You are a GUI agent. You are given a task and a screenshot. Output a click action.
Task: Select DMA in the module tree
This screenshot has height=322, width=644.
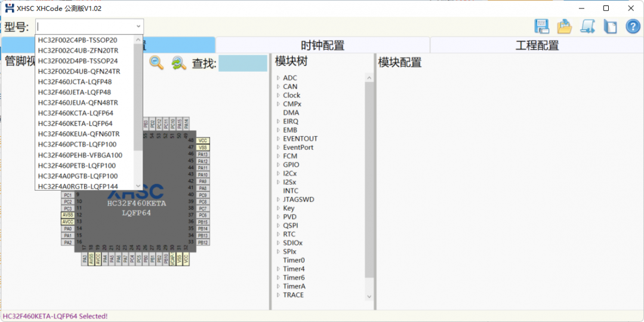pos(291,113)
